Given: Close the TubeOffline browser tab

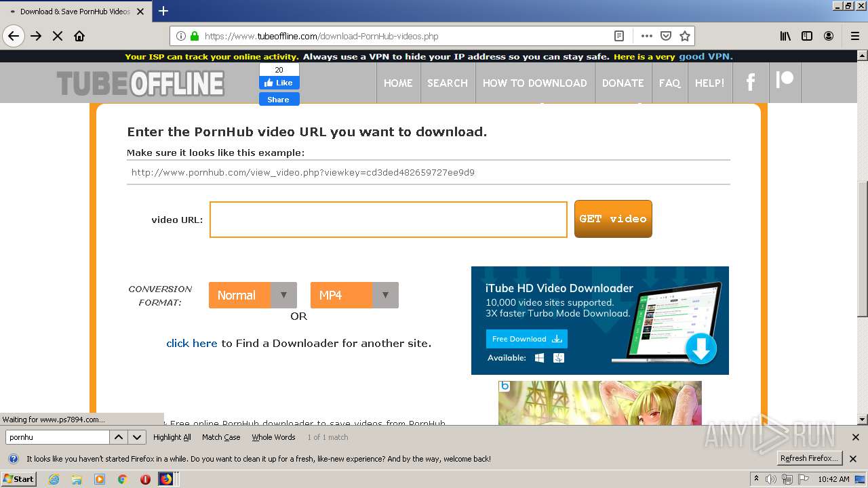Looking at the screenshot, I should [x=140, y=12].
